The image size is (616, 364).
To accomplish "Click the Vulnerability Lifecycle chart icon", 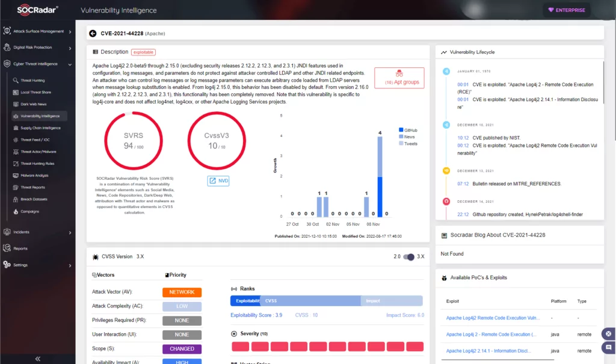I will 444,52.
